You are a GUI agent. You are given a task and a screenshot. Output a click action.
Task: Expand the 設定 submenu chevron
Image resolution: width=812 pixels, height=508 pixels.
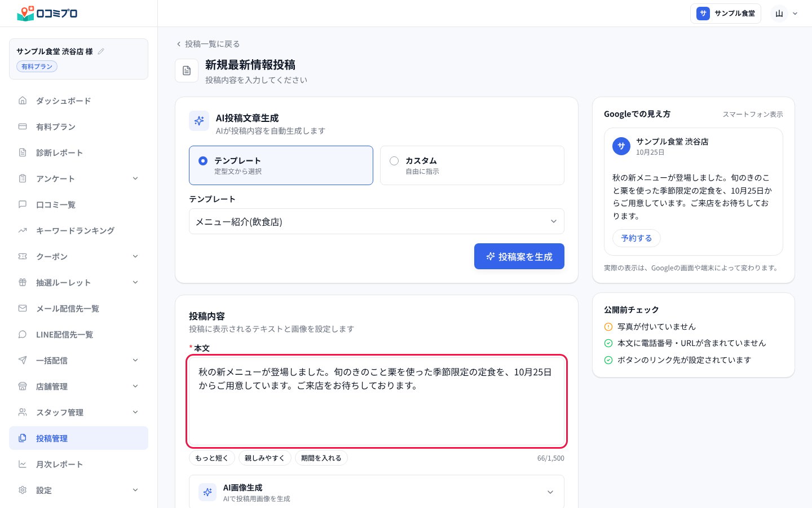click(x=135, y=490)
